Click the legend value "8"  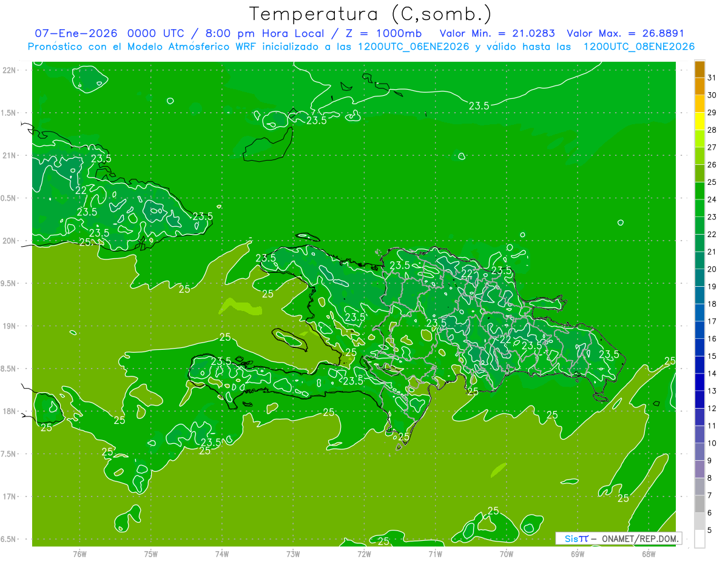(710, 478)
